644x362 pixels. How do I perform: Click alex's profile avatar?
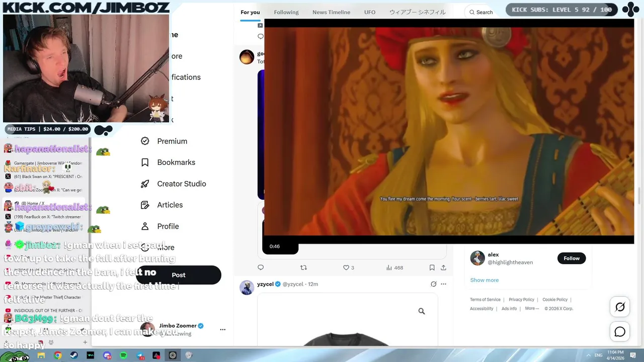(x=477, y=258)
